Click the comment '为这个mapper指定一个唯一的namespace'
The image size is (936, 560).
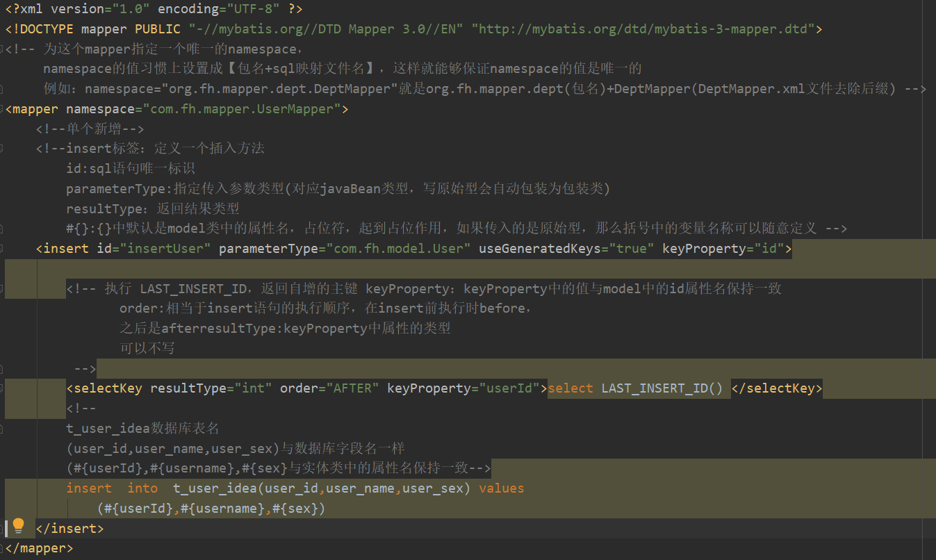tap(173, 49)
